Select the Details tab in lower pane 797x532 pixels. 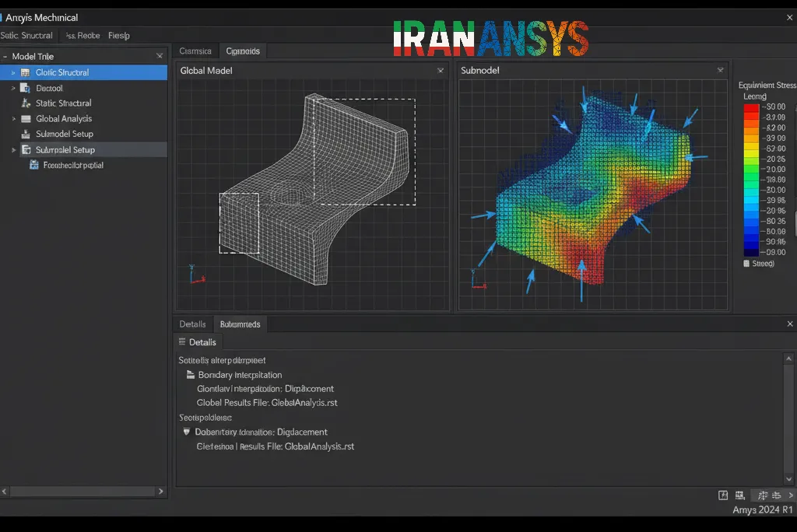pyautogui.click(x=193, y=324)
